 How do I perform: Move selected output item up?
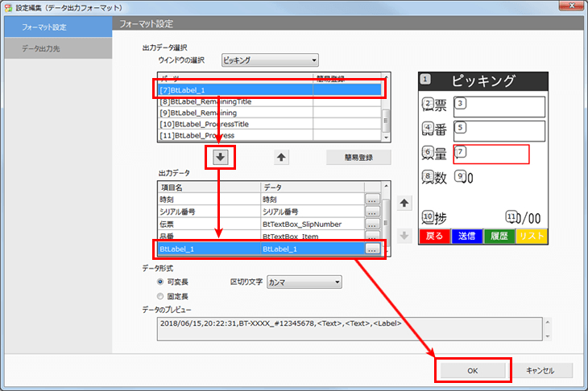click(x=405, y=203)
